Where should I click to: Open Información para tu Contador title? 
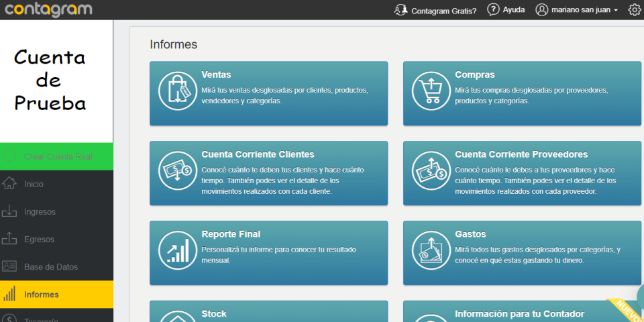(x=519, y=314)
